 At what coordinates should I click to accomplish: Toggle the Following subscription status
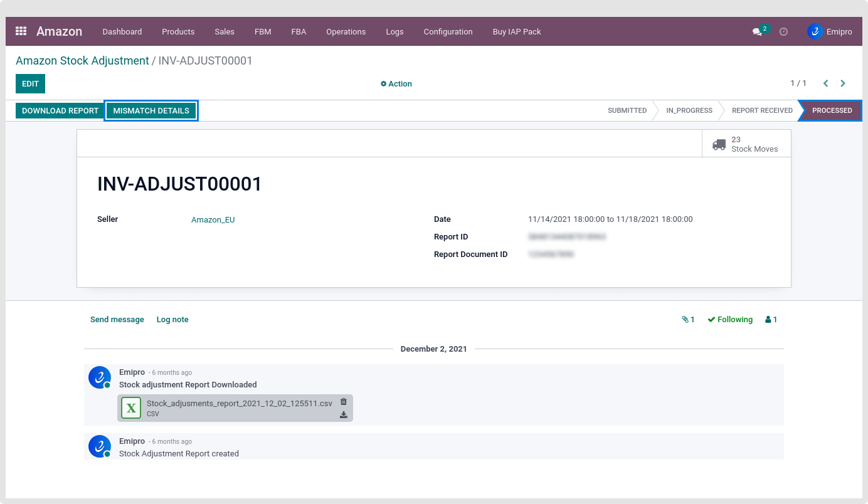tap(730, 320)
